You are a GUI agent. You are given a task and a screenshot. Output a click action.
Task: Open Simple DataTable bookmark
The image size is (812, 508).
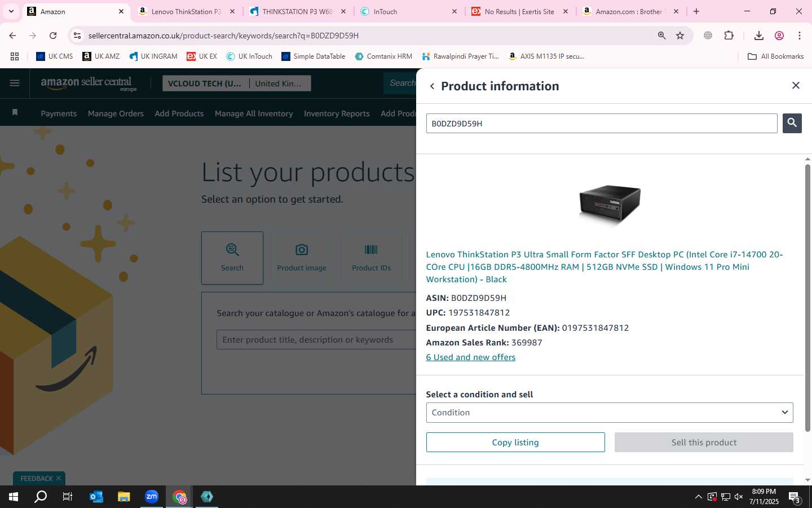(314, 56)
